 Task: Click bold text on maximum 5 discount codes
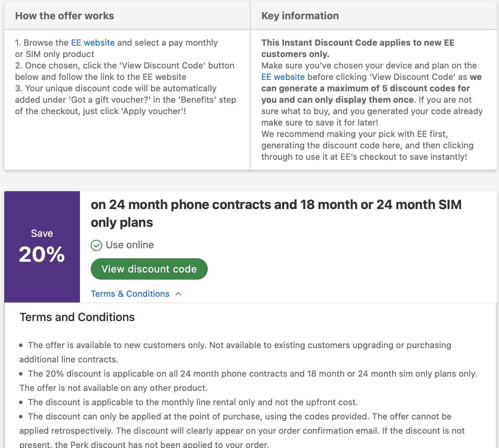coord(365,88)
